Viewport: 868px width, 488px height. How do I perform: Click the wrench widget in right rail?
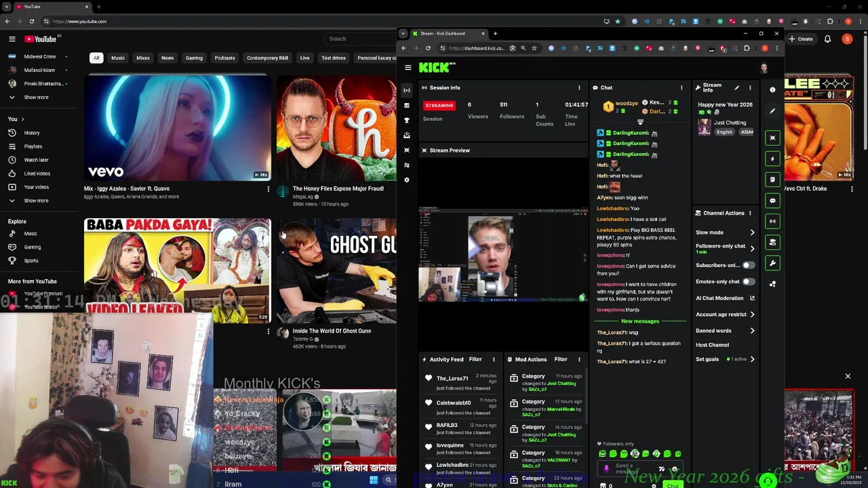coord(772,263)
